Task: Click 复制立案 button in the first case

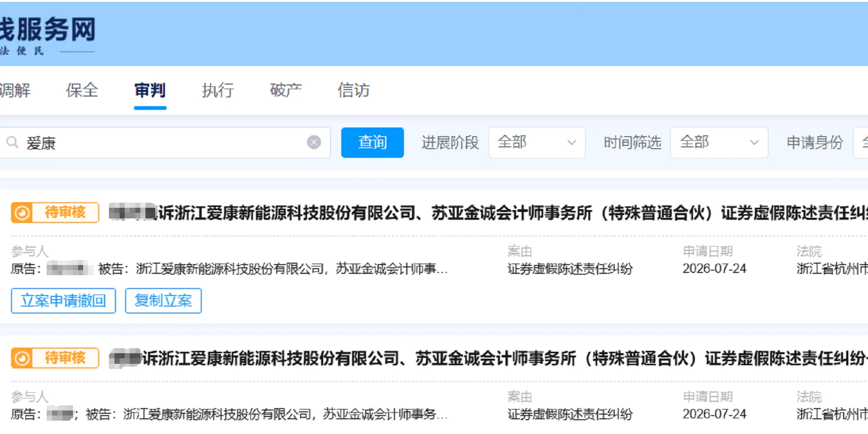Action: (x=163, y=301)
